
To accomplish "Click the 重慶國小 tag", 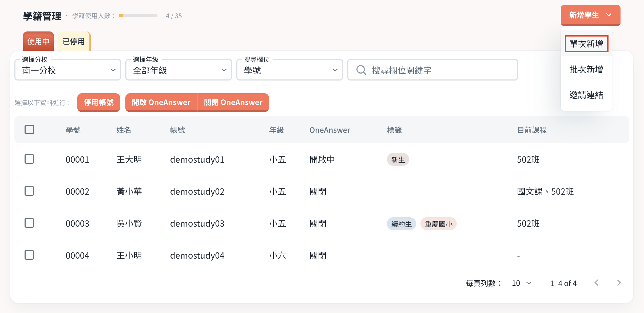I will pos(439,224).
